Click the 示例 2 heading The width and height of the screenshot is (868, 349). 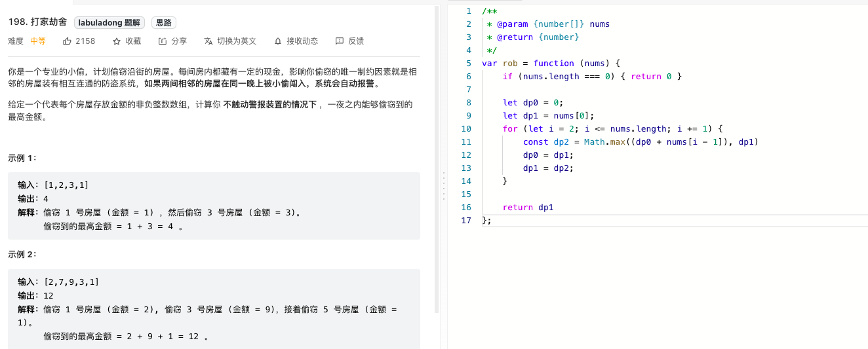coord(23,254)
